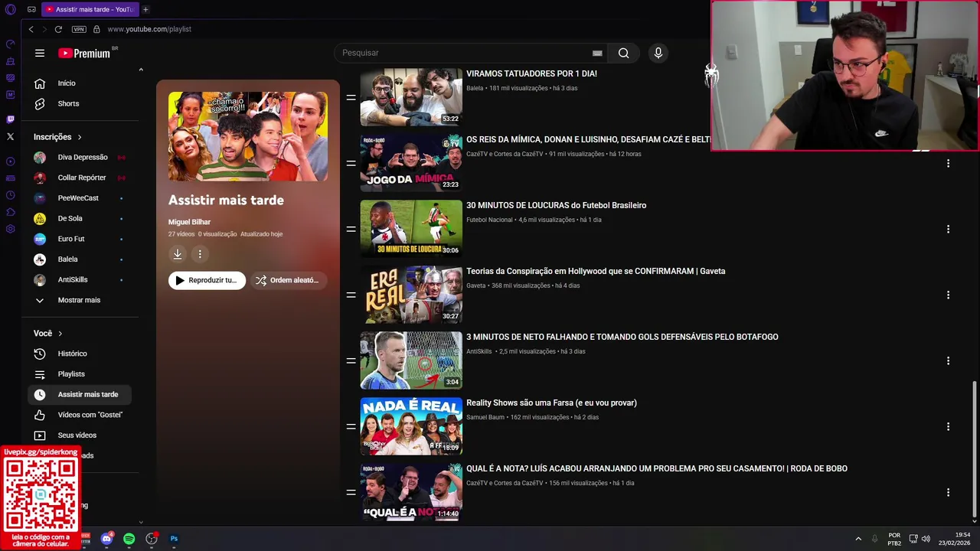Open GX Control speedometer in sidebar

[x=10, y=44]
